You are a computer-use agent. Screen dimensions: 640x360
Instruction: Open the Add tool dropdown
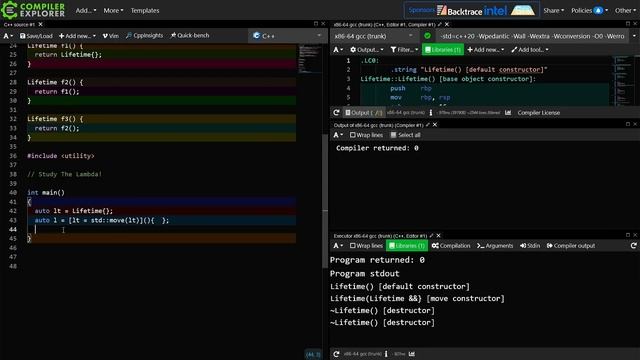pyautogui.click(x=530, y=50)
